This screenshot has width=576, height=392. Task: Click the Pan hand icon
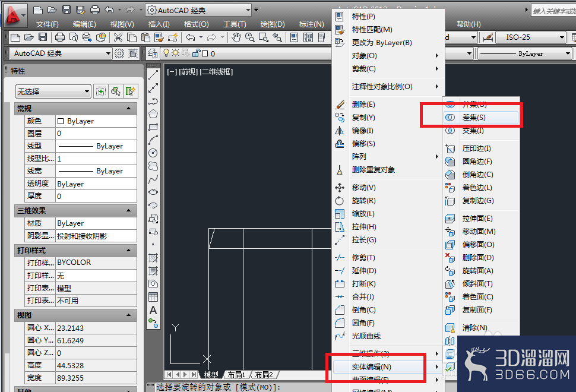pyautogui.click(x=236, y=37)
